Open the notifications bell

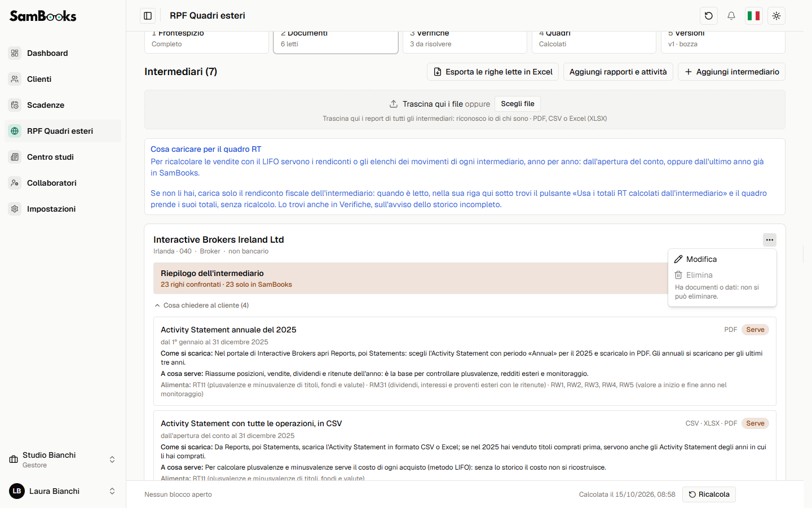tap(731, 16)
